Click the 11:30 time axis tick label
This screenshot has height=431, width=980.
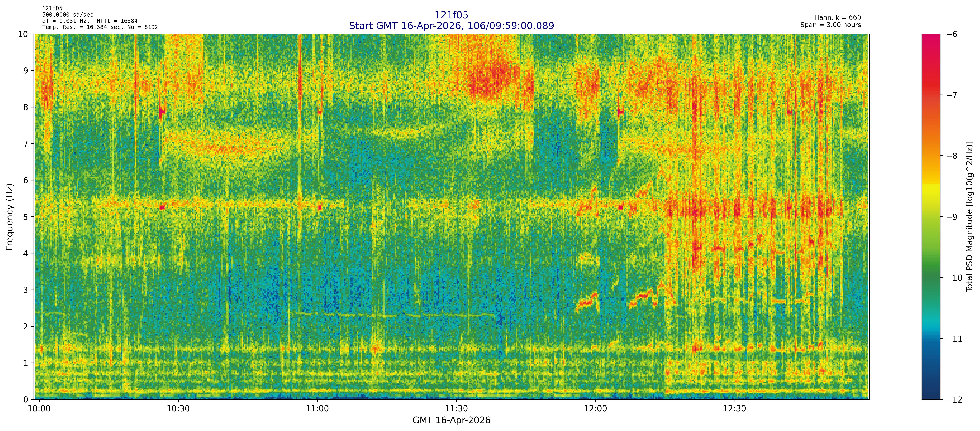pos(456,409)
